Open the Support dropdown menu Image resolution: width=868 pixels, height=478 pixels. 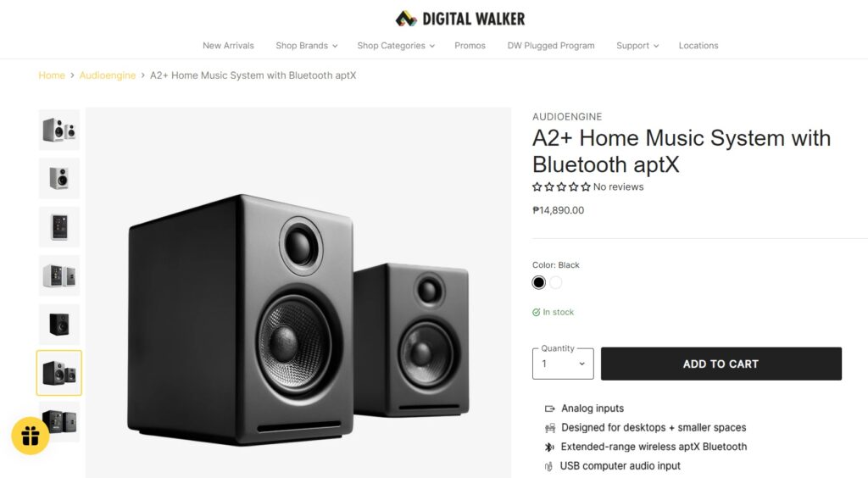tap(637, 46)
